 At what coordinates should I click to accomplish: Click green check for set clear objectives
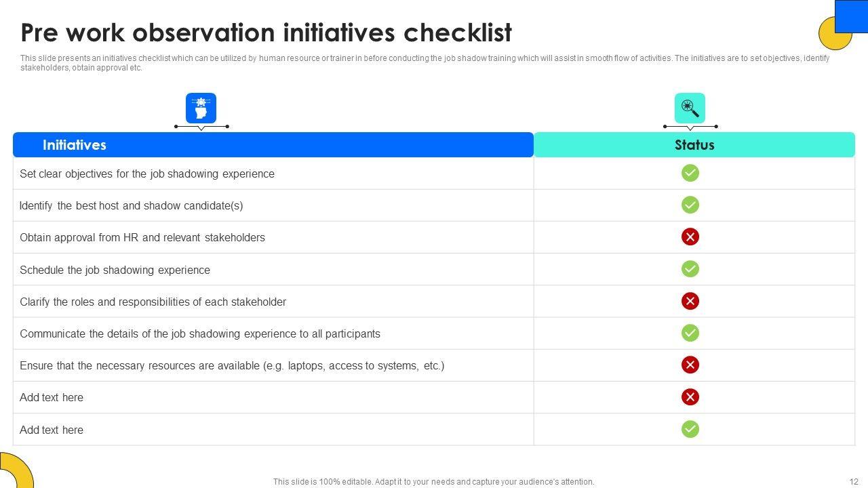pyautogui.click(x=690, y=174)
